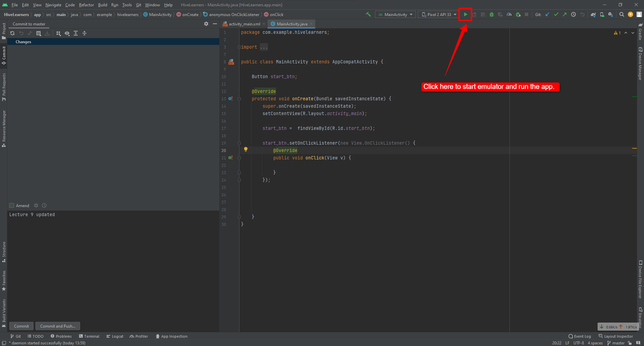
Task: Click the Commit and Push button
Action: click(x=58, y=326)
